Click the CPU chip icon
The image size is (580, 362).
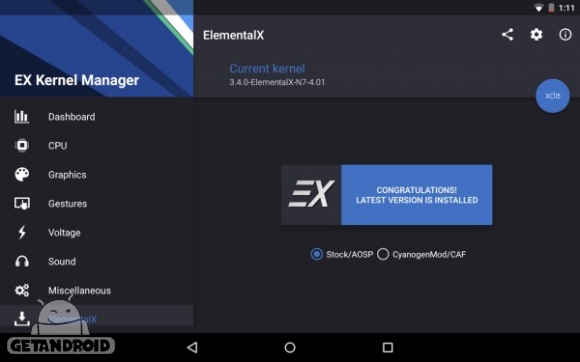coord(22,145)
